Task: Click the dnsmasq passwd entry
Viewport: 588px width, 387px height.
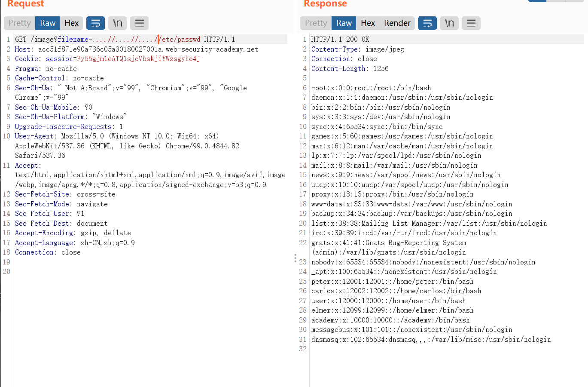Action: pos(431,340)
